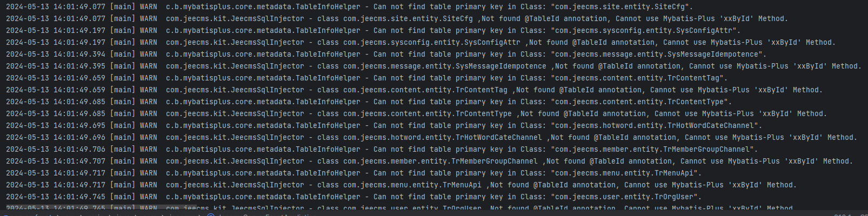Click the quoted "com.jeecms.message.entity.SysMessageIdempotence" class name
This screenshot has width=868, height=216.
tap(658, 54)
